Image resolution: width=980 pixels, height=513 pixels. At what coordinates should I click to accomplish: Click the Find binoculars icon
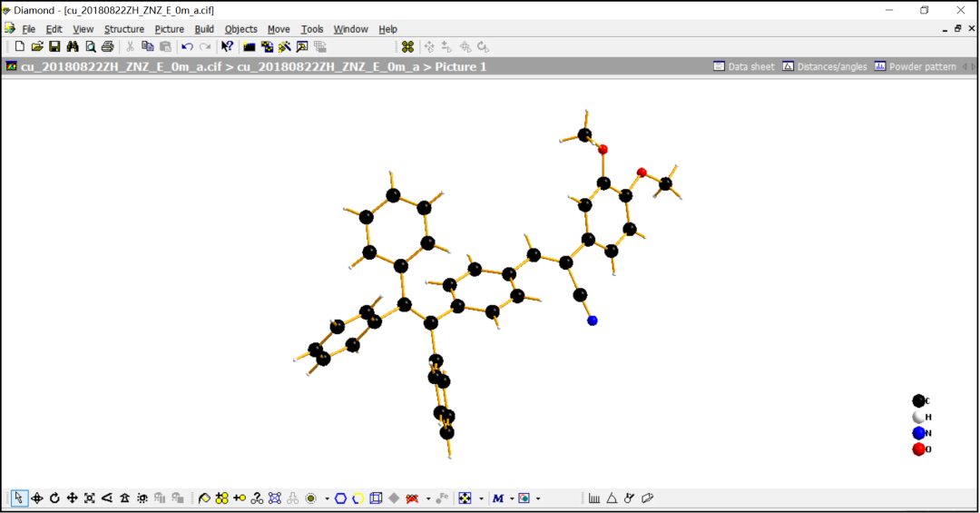click(73, 46)
